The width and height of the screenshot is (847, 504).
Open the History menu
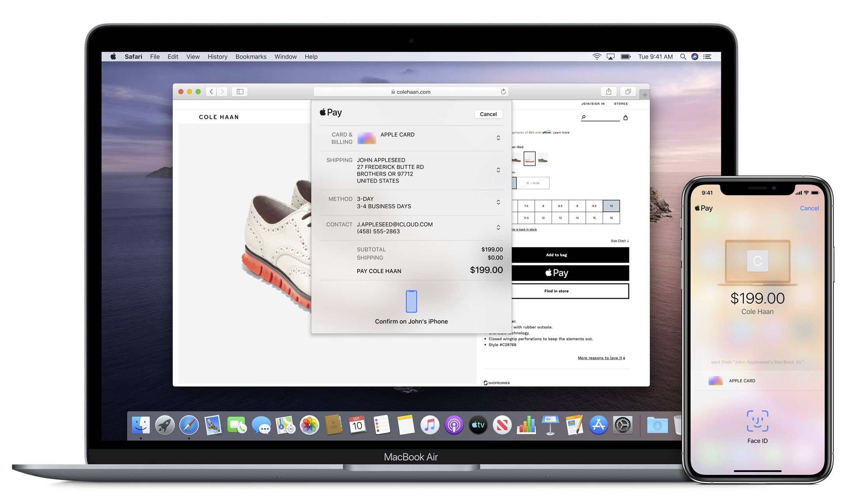tap(217, 57)
